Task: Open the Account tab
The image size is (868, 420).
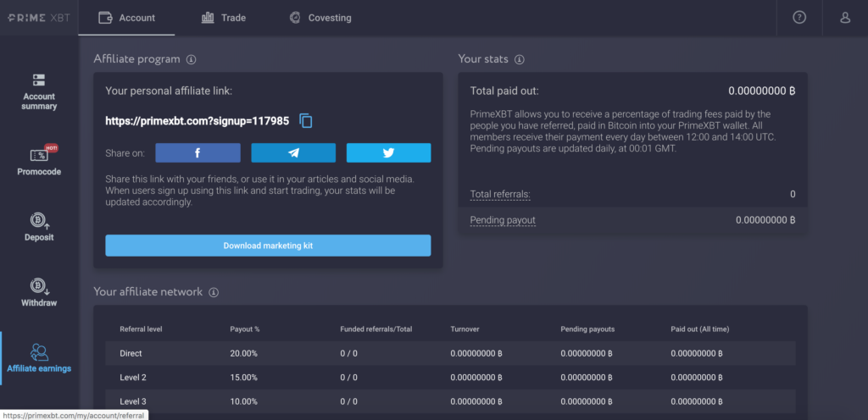Action: click(127, 18)
